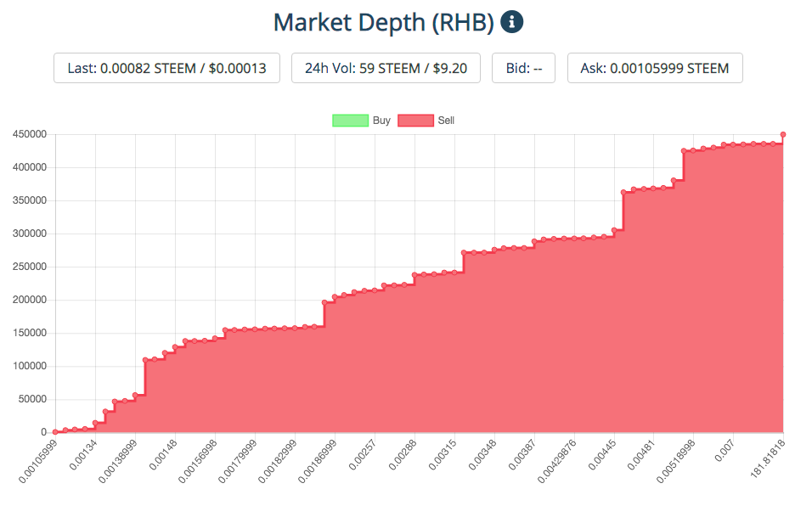Screen dimensions: 812x506
Task: Click x-axis label 0.00481
Action: (x=641, y=455)
